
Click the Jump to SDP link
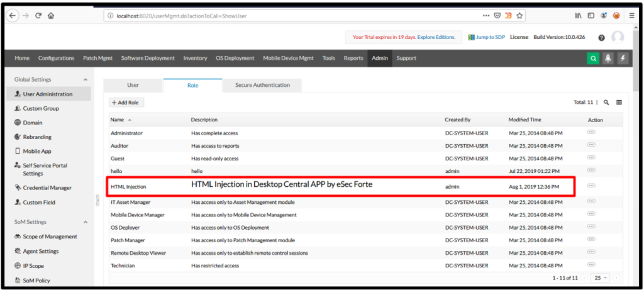pyautogui.click(x=487, y=37)
